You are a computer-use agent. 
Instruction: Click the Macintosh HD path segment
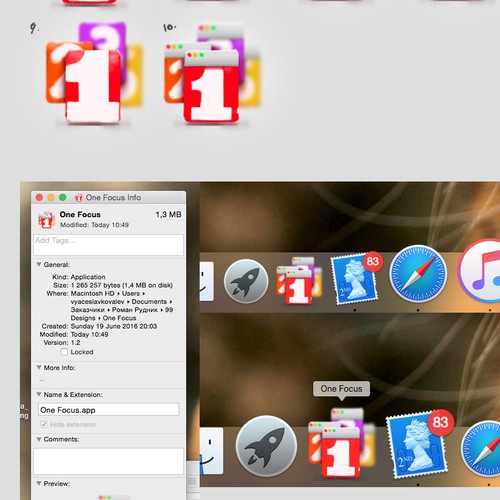tap(92, 294)
